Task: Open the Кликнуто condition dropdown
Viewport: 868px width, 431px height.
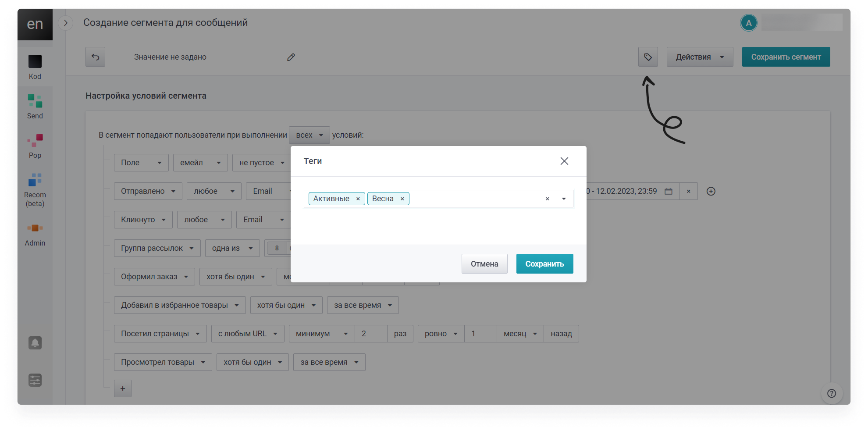Action: coord(143,220)
